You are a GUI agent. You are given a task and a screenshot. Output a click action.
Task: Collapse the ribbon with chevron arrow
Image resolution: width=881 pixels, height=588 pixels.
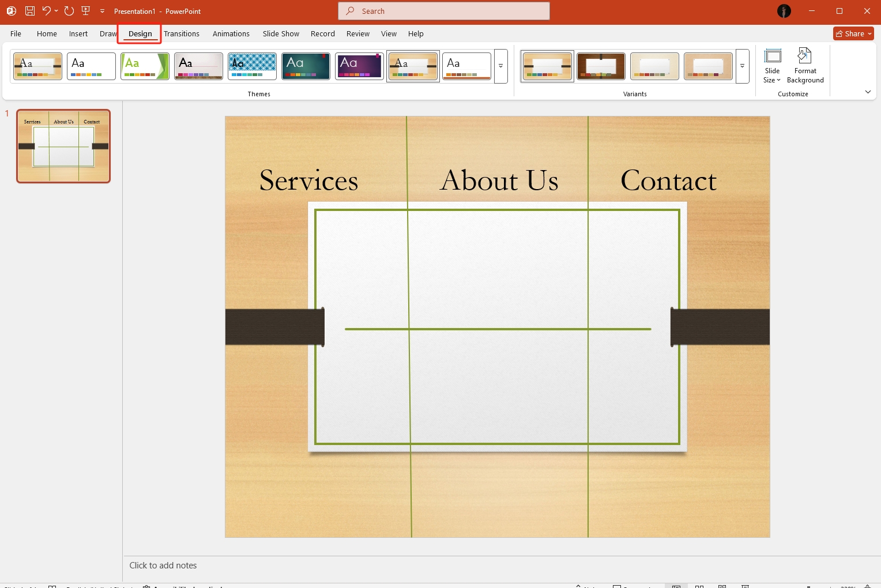[868, 92]
